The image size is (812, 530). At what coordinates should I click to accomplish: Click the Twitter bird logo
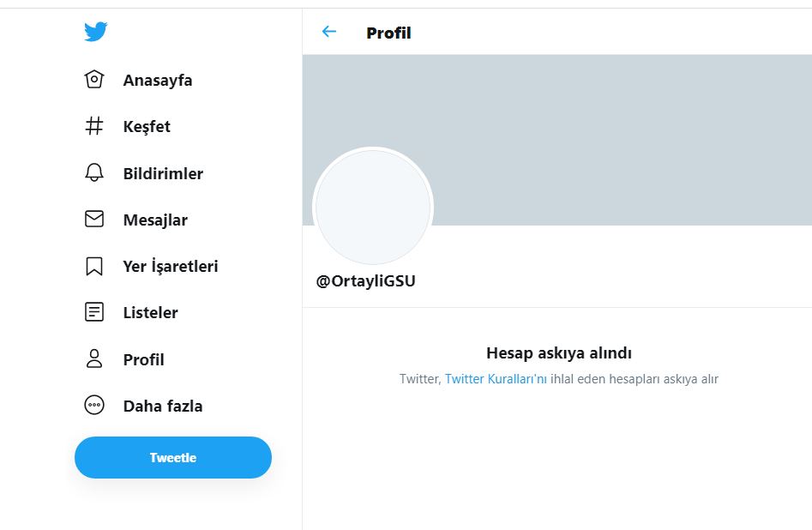tap(95, 32)
